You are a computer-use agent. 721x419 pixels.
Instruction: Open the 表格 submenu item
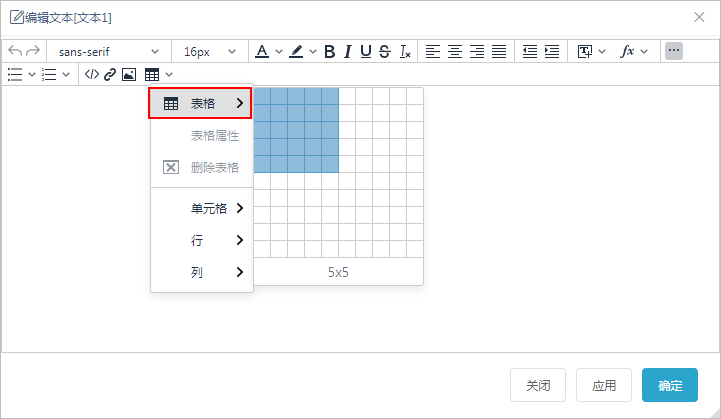click(x=200, y=103)
